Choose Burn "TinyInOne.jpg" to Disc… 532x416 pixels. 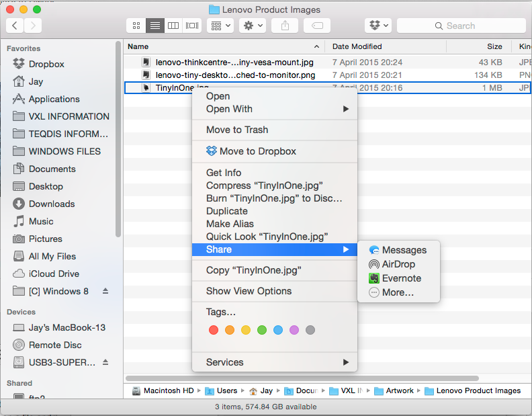275,198
